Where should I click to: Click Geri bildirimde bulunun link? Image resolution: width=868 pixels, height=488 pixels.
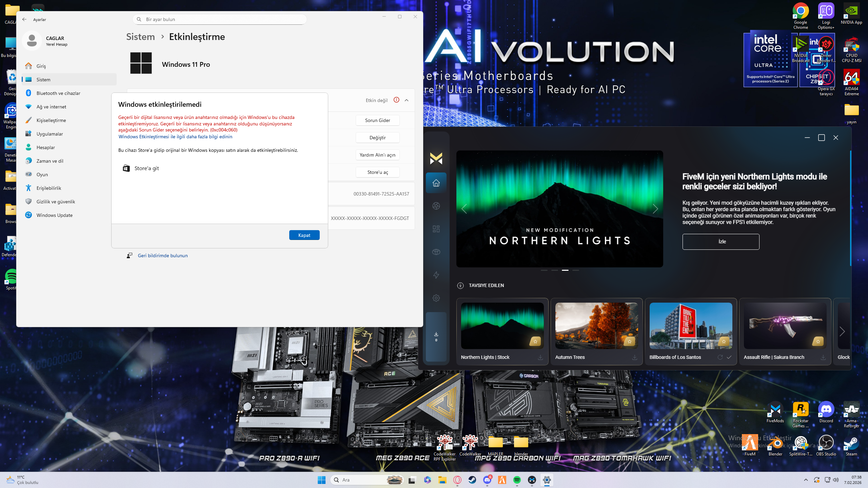(163, 256)
